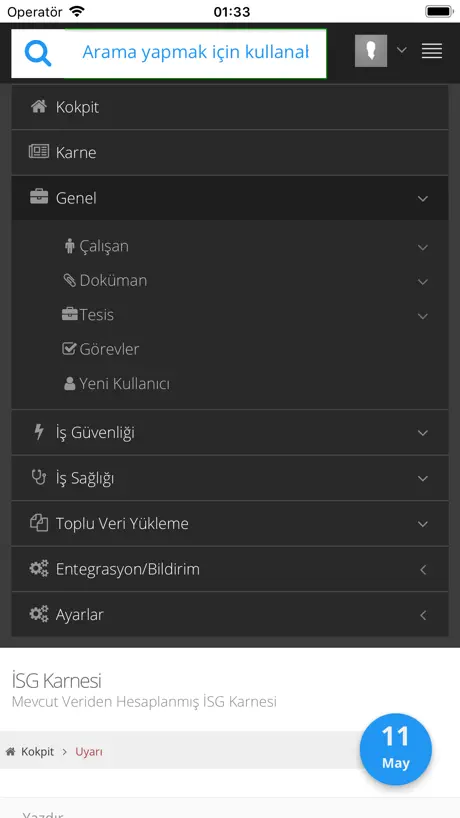Tap the user avatar picture

pos(371,51)
